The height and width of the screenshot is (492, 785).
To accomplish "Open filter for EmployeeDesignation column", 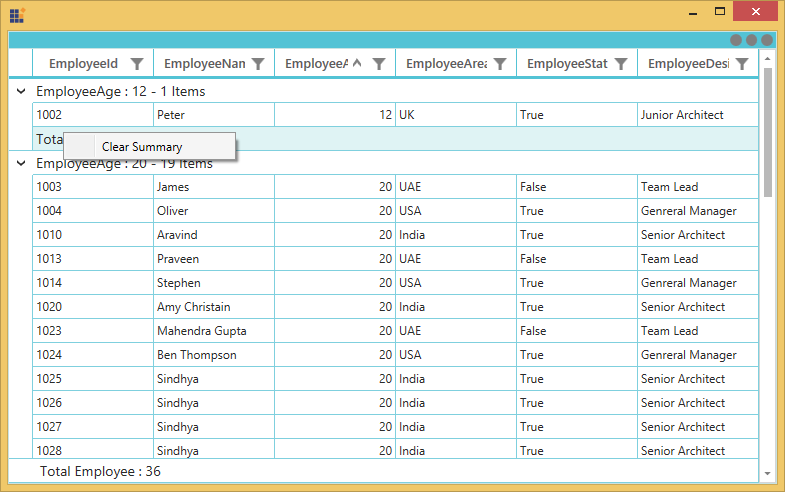I will click(742, 64).
